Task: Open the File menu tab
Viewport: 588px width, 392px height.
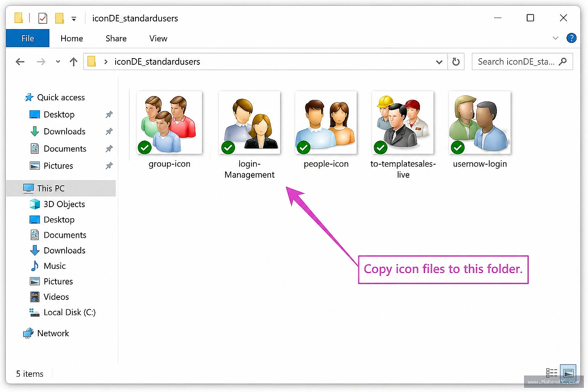Action: pyautogui.click(x=28, y=38)
